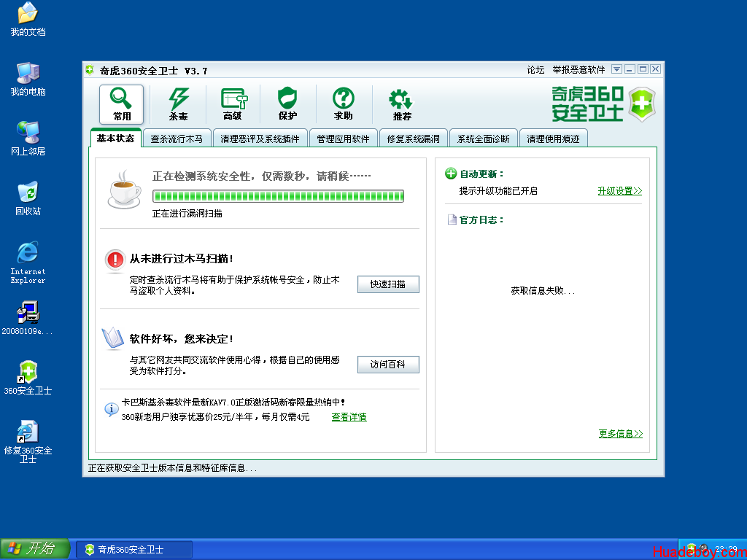Click the 官方日志: label
The height and width of the screenshot is (560, 747).
tap(481, 219)
